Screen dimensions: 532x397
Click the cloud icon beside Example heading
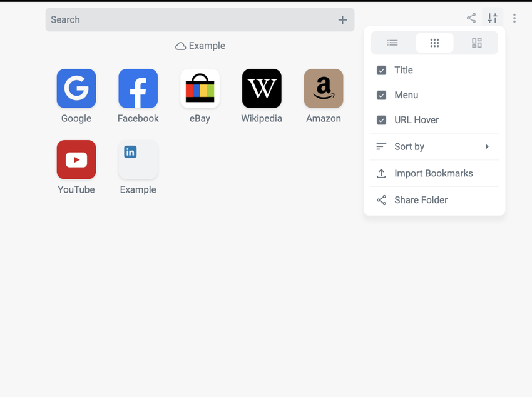tap(180, 46)
